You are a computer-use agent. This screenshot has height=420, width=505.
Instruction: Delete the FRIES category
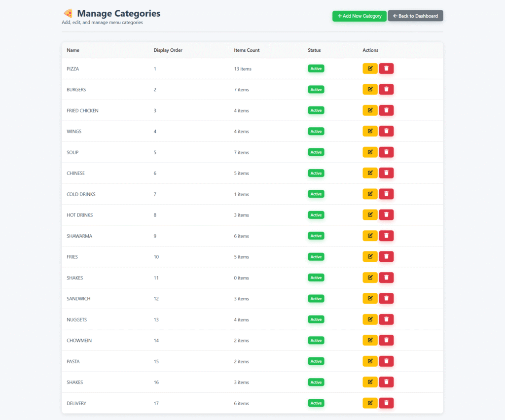(386, 257)
